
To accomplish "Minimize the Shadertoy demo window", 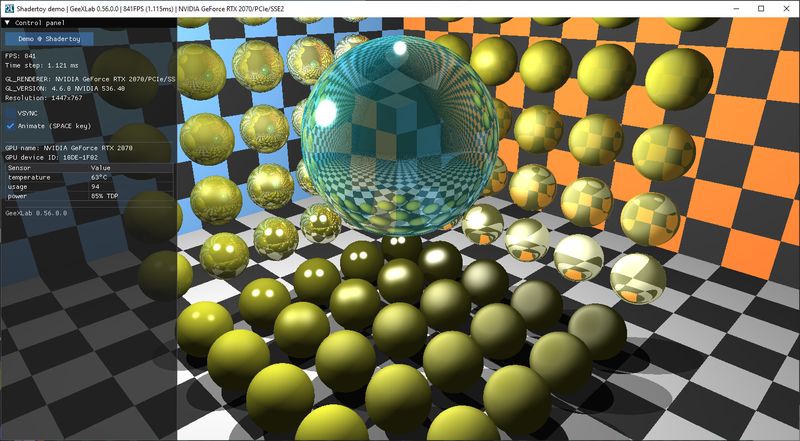I will pyautogui.click(x=737, y=9).
